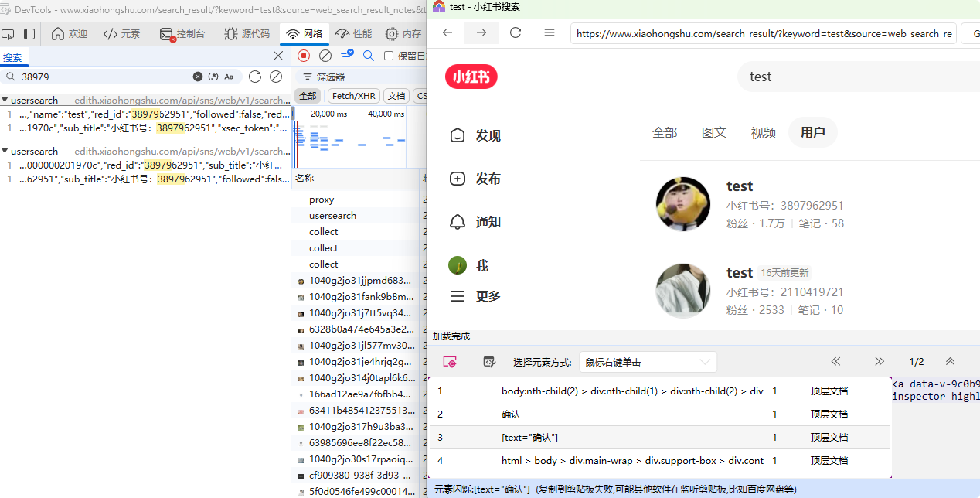Image resolution: width=980 pixels, height=498 pixels.
Task: Clear the search text 38979
Action: tap(198, 77)
